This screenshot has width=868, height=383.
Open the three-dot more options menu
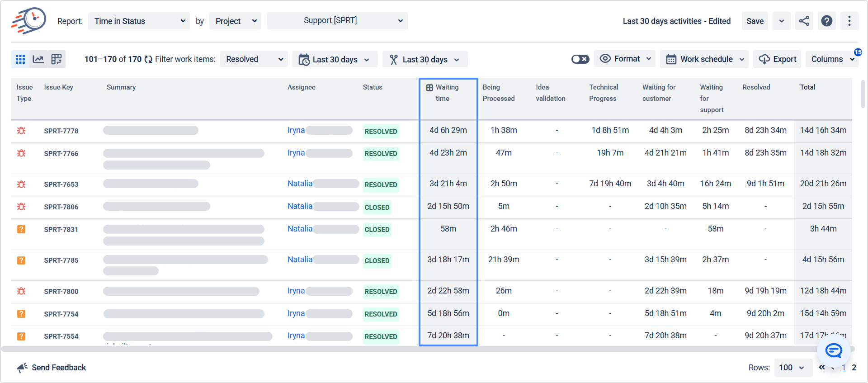(x=849, y=21)
